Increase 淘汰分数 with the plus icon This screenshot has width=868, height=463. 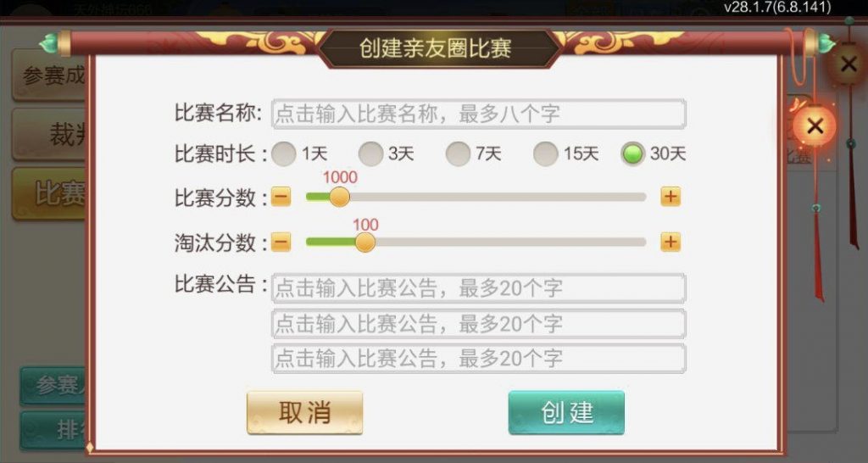point(670,243)
